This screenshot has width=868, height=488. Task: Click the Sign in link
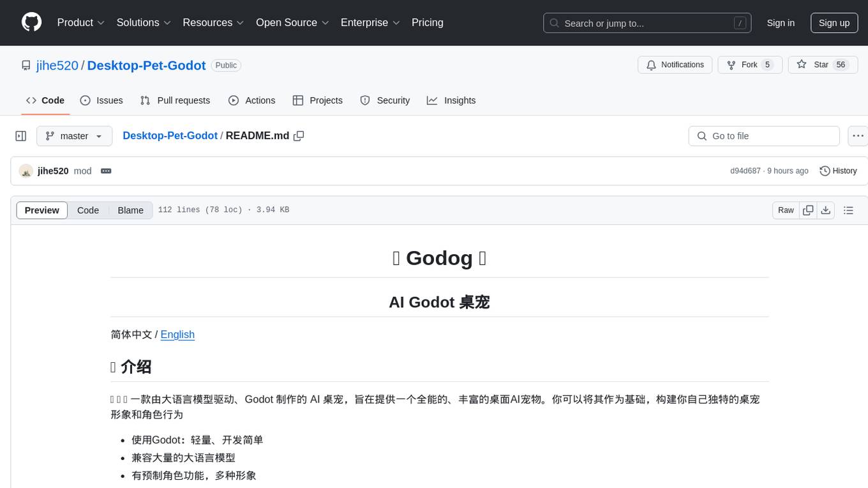click(x=781, y=23)
